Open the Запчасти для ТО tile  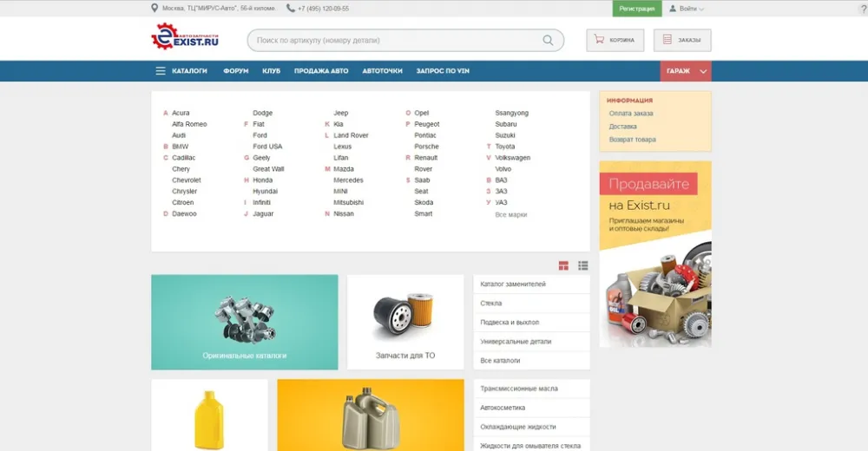tap(405, 322)
